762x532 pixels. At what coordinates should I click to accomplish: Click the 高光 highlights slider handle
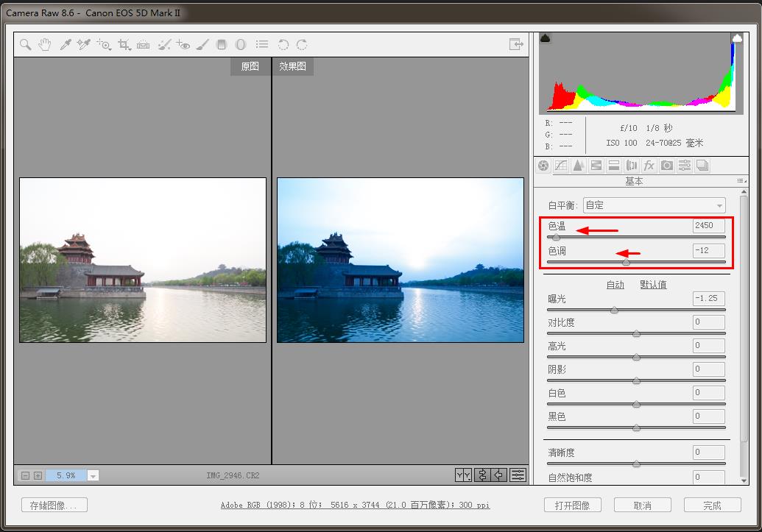pyautogui.click(x=636, y=358)
